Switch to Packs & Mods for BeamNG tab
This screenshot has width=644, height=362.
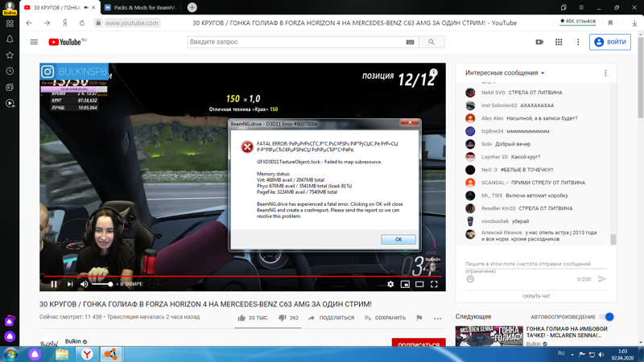pyautogui.click(x=141, y=7)
